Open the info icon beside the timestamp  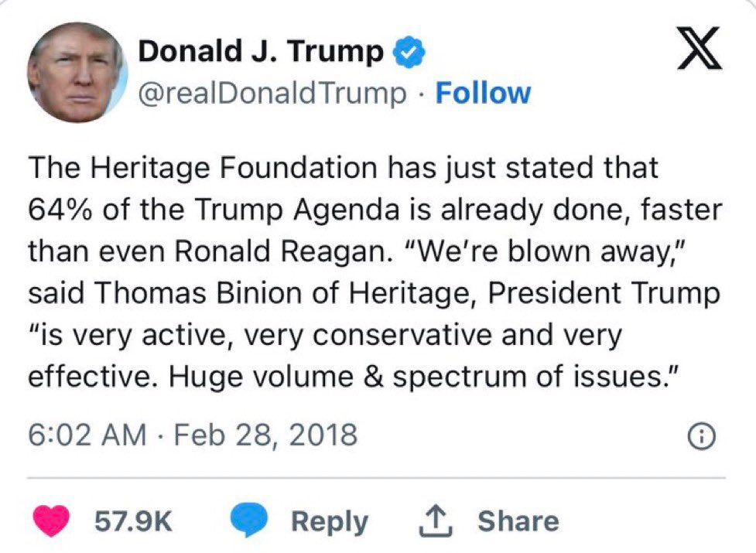(700, 437)
